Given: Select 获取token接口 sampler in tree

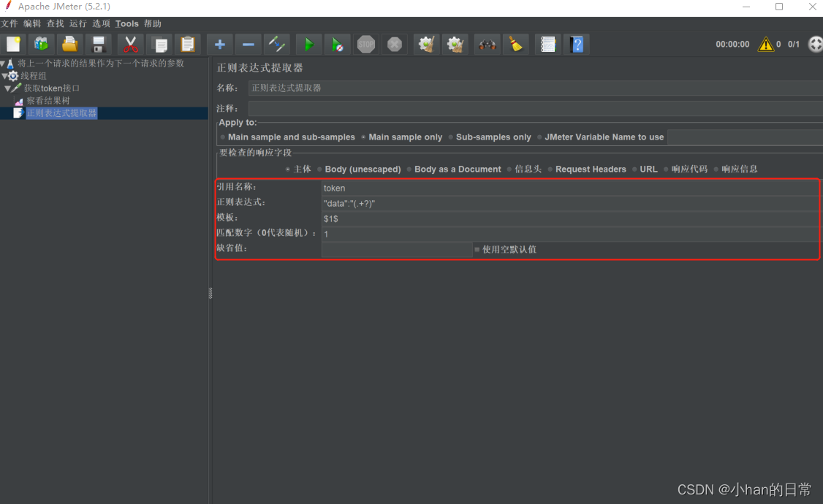Looking at the screenshot, I should coord(51,88).
